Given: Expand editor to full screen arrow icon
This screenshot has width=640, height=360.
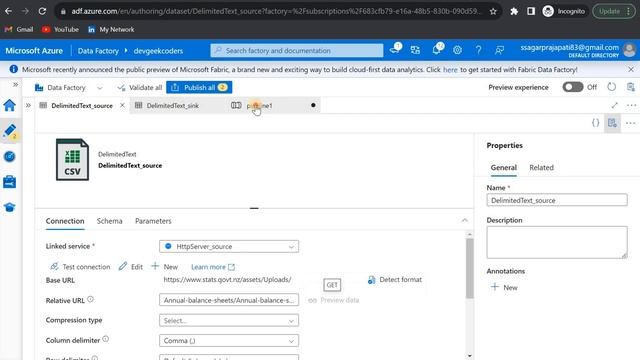Looking at the screenshot, I should (x=615, y=105).
